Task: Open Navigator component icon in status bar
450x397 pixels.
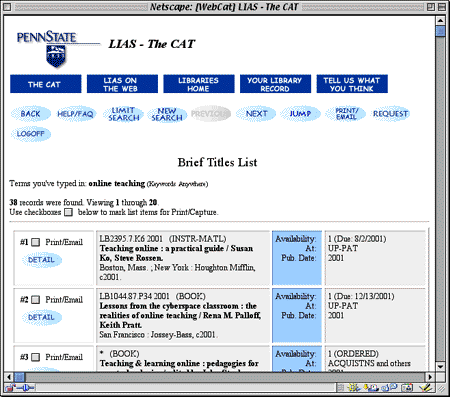Action: 353,387
